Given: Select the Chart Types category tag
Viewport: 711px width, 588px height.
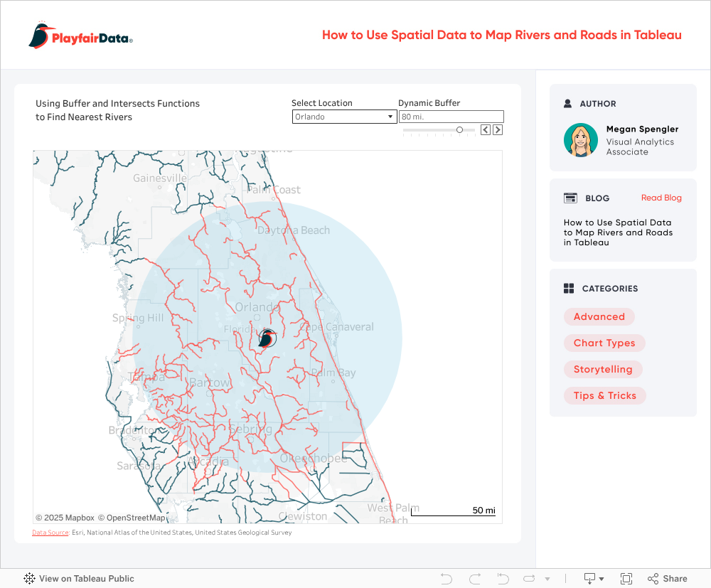Looking at the screenshot, I should [x=604, y=343].
